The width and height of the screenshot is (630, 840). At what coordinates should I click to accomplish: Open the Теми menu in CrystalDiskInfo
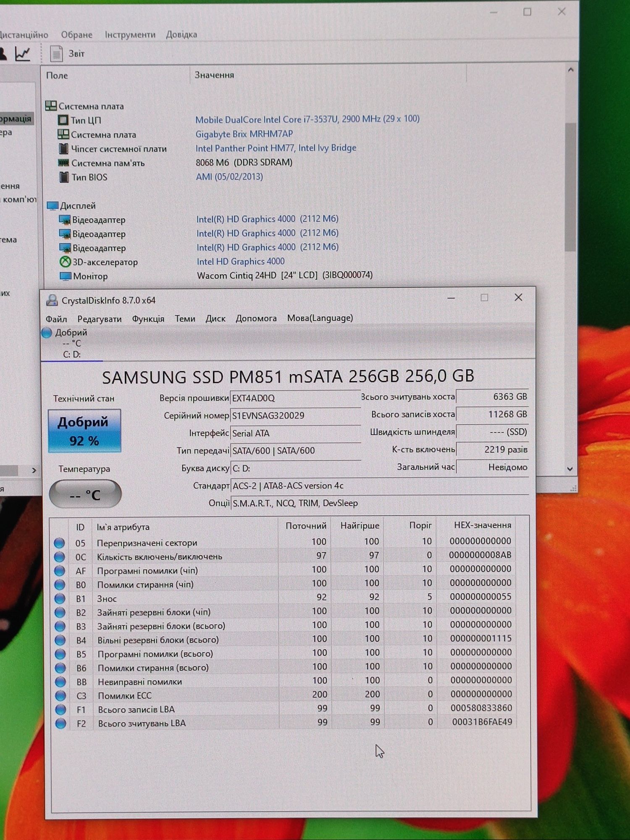pyautogui.click(x=185, y=319)
